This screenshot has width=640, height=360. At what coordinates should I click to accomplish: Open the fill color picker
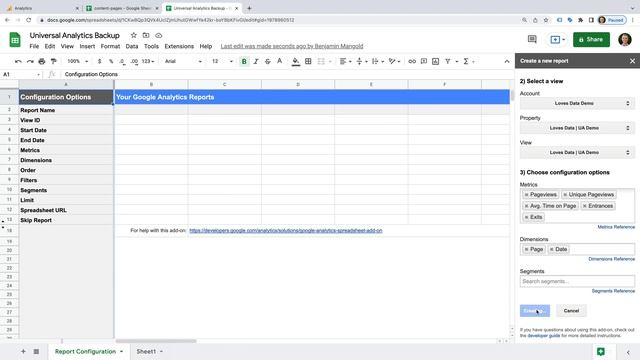tap(296, 61)
